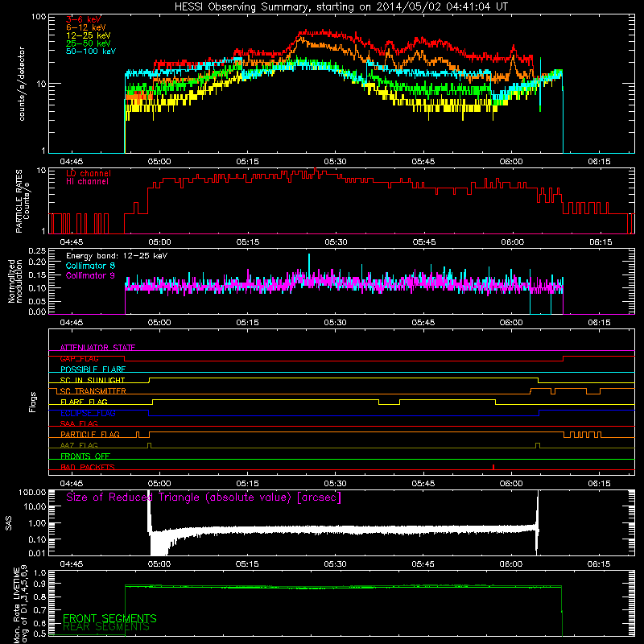Select the 6-12 keV legend label
This screenshot has height=644, width=644.
tap(86, 27)
